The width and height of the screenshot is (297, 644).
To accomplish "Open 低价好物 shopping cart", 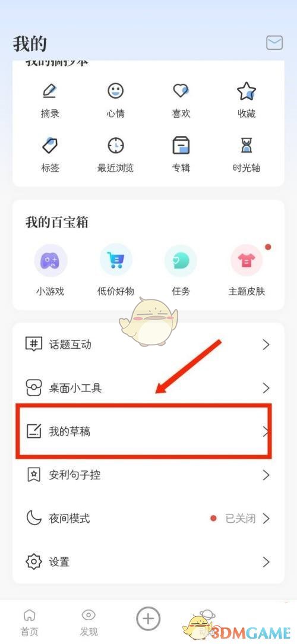I will [x=115, y=260].
